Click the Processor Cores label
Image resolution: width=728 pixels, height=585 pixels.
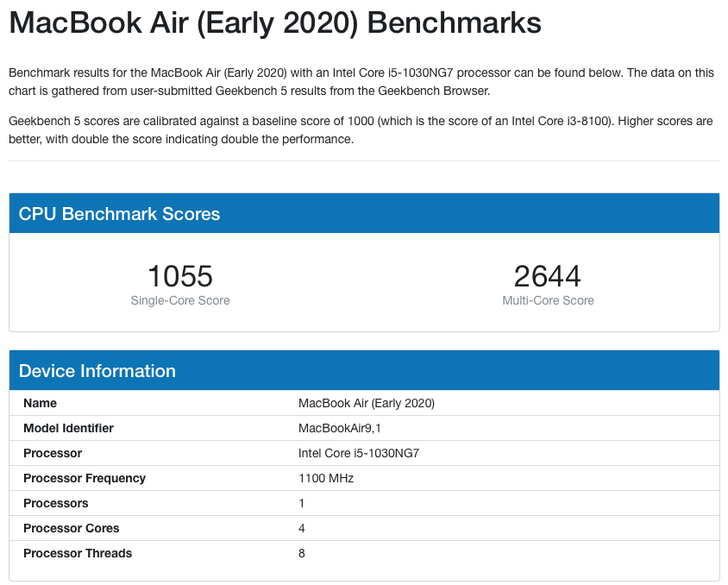coord(71,528)
